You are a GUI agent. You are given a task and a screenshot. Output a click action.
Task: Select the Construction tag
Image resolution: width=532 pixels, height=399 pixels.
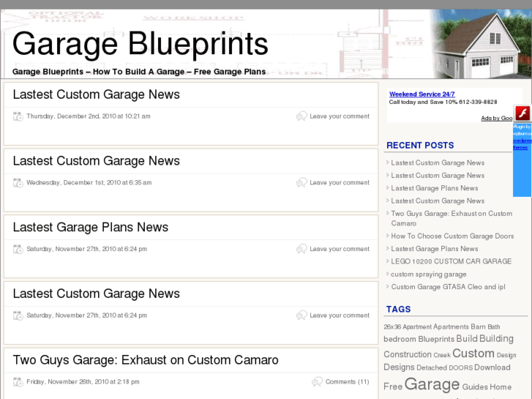tap(408, 354)
